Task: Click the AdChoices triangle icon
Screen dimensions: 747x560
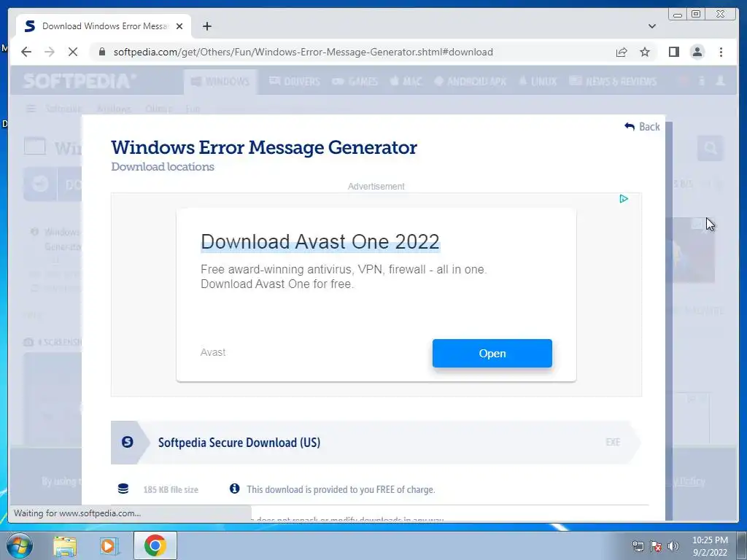Action: [x=624, y=198]
